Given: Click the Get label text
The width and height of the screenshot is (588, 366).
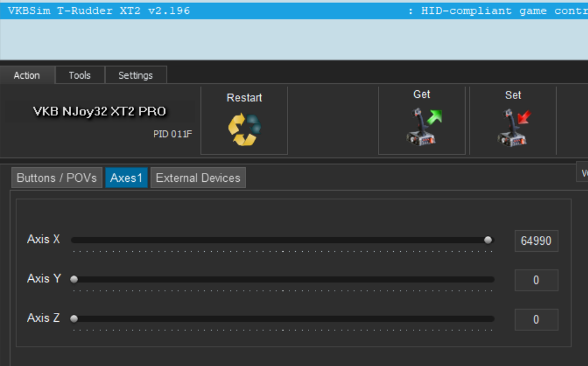Looking at the screenshot, I should 422,94.
